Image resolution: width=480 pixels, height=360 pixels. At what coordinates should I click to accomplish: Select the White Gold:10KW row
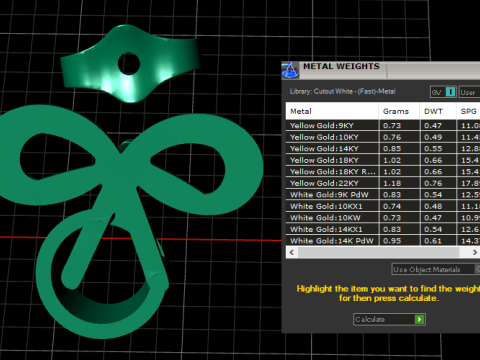click(383, 217)
